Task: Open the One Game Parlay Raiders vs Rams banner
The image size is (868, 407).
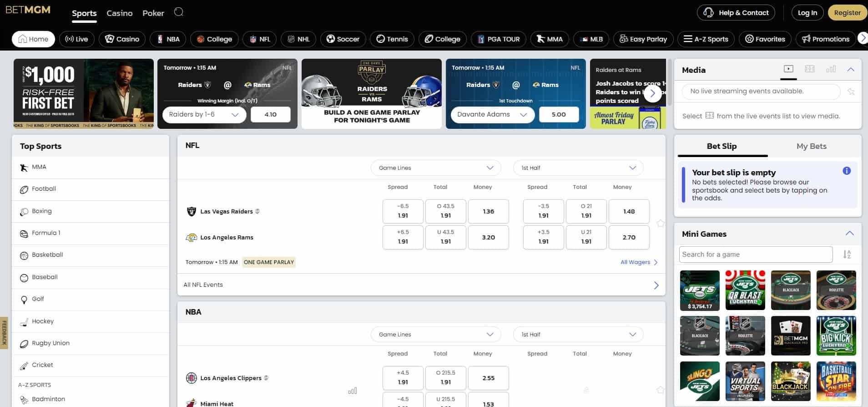Action: [372, 93]
